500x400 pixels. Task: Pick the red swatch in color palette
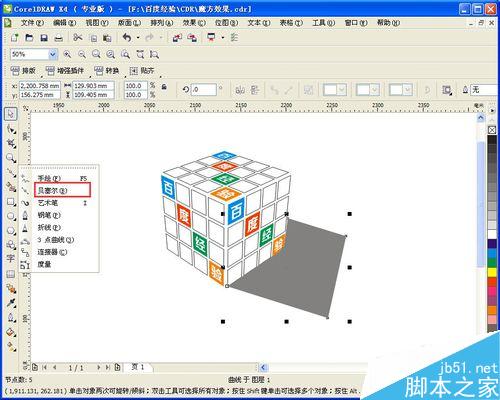tap(492, 282)
